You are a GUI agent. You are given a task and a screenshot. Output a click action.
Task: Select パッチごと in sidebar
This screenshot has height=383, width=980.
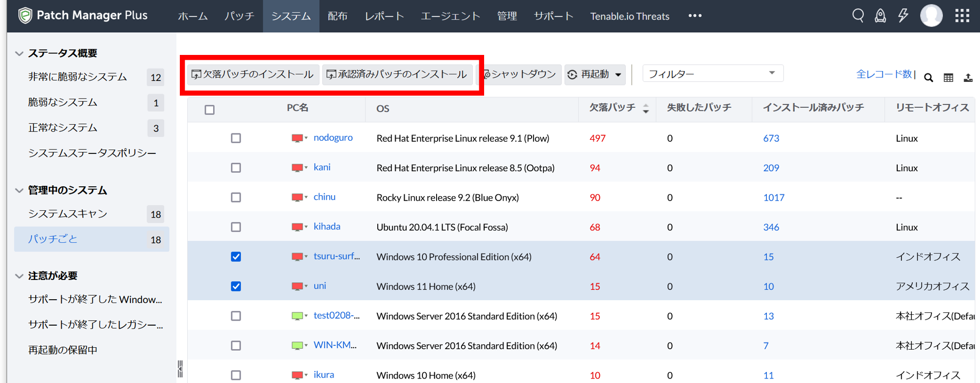tap(92, 239)
